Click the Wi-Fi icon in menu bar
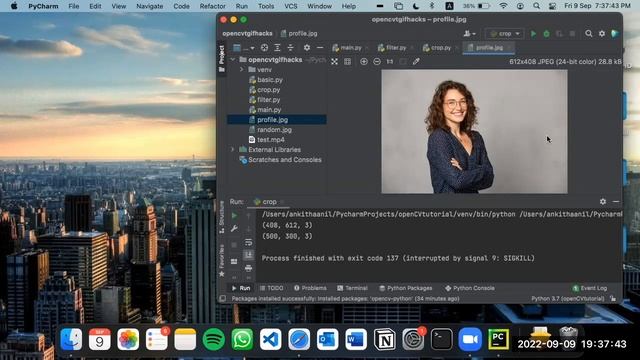This screenshot has height=360, width=640. [x=503, y=6]
